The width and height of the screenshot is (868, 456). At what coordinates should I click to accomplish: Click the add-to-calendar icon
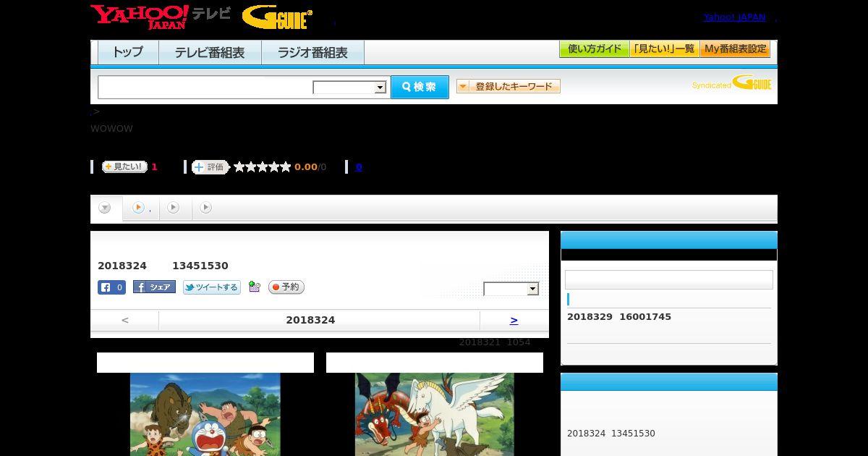(254, 287)
